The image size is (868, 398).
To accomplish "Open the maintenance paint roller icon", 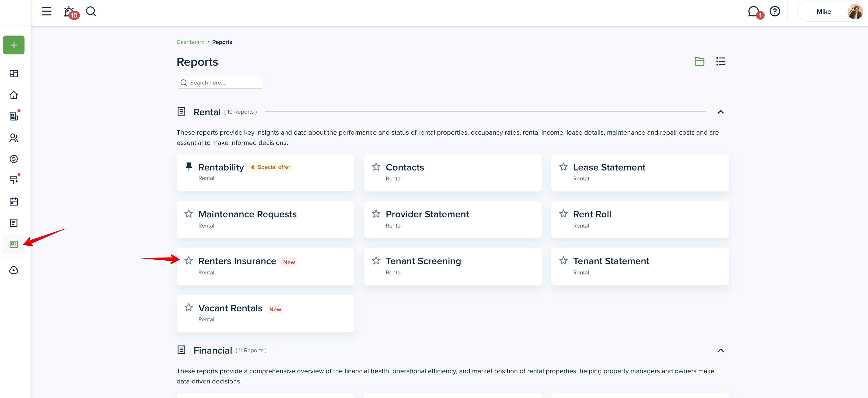I will coord(14,180).
